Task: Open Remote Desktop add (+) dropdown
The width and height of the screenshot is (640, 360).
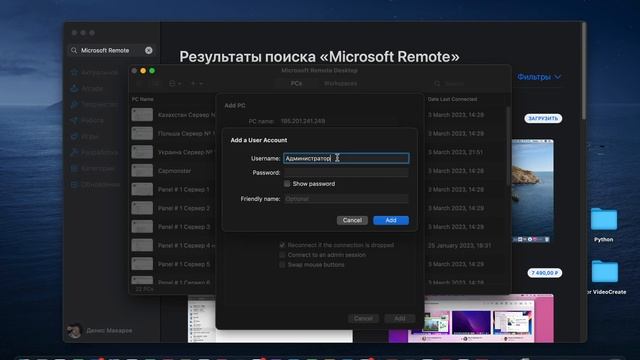Action: [197, 84]
